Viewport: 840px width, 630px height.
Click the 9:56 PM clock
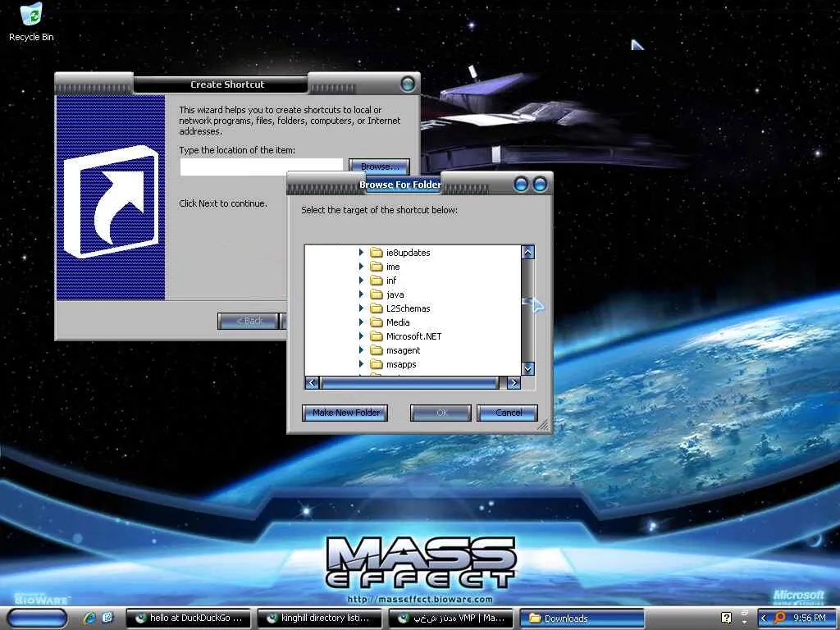click(810, 619)
